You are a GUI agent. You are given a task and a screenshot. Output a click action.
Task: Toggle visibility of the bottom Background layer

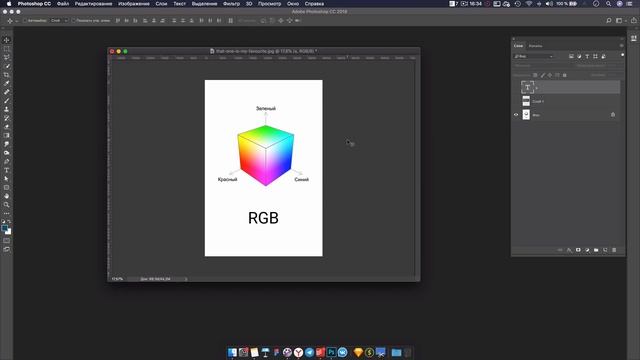pos(516,115)
